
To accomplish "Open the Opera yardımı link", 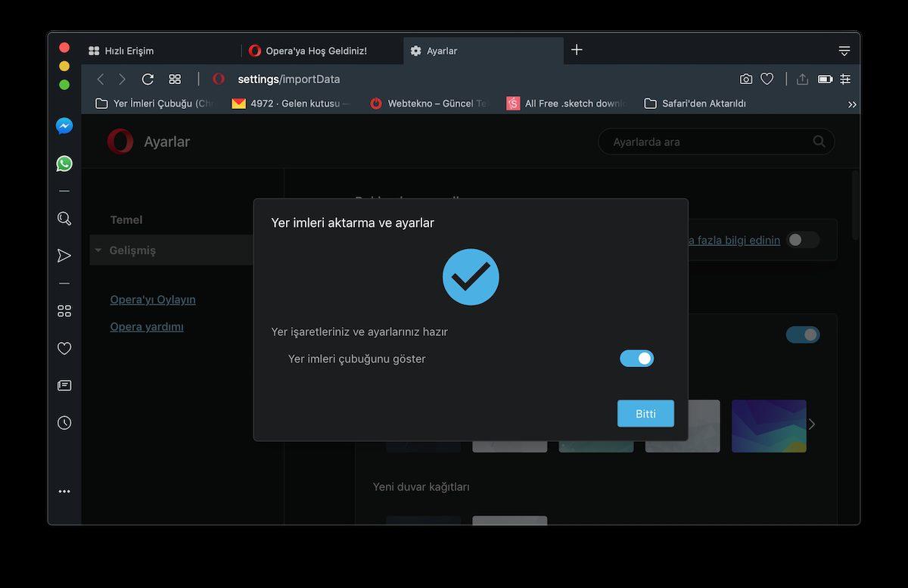I will 147,327.
